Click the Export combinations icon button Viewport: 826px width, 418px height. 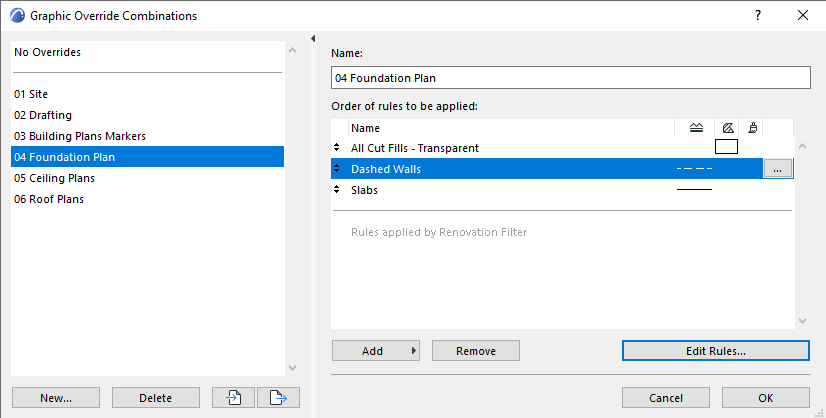point(278,398)
